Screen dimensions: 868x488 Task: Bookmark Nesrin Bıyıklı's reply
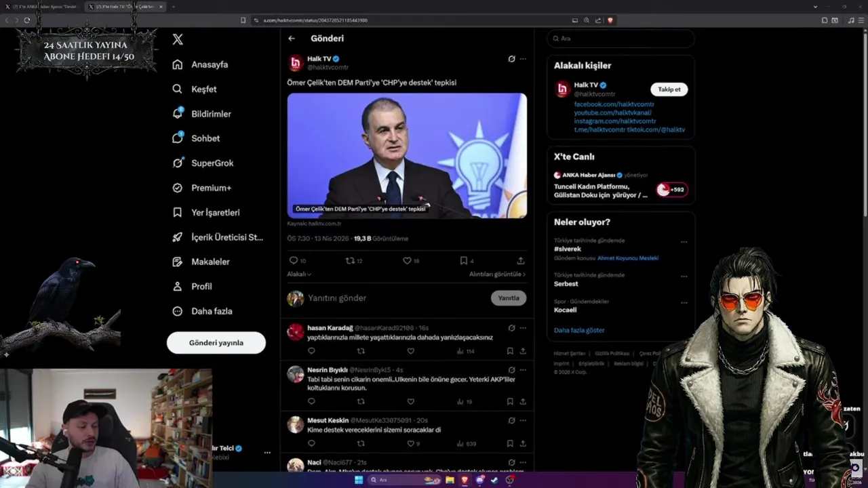[510, 401]
